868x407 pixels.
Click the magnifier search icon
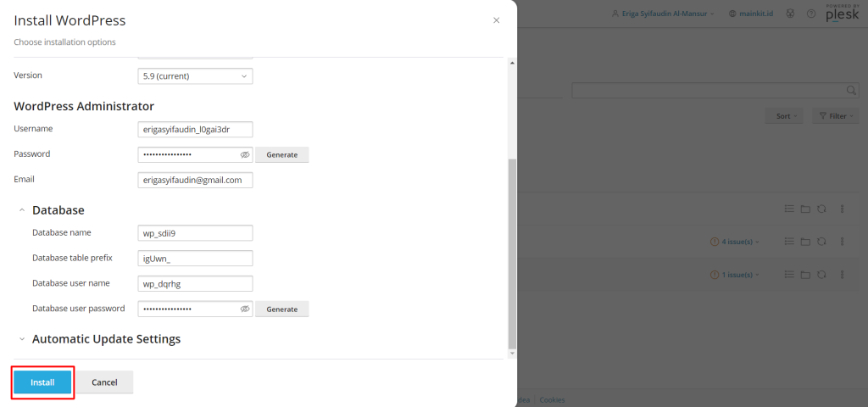pyautogui.click(x=852, y=90)
